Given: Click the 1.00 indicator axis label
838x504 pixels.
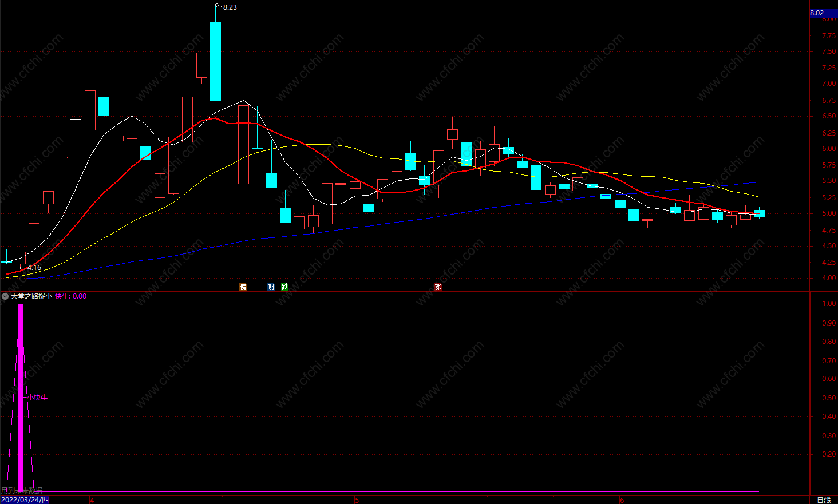Looking at the screenshot, I should point(829,304).
